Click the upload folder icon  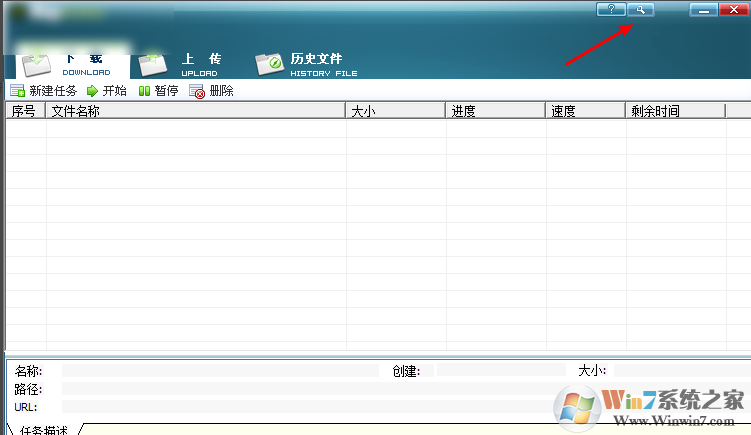152,65
